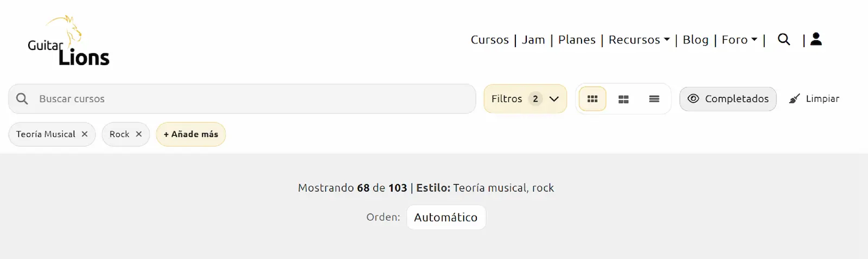Toggle Completados visibility
The image size is (868, 259).
(x=727, y=99)
